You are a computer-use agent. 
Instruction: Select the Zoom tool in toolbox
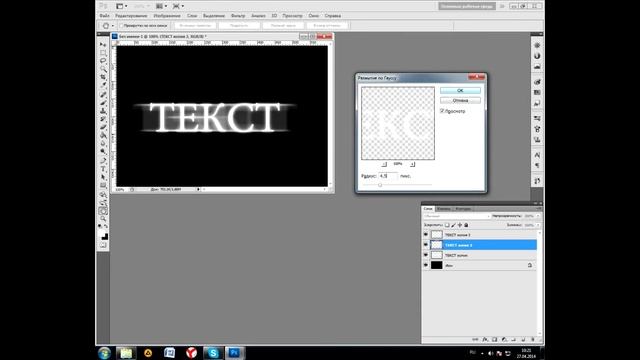point(103,219)
